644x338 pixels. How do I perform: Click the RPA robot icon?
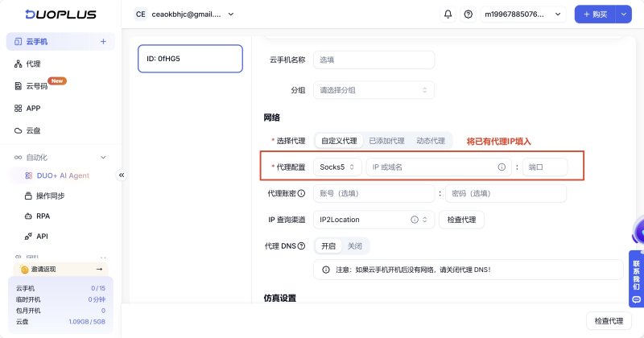pos(28,216)
